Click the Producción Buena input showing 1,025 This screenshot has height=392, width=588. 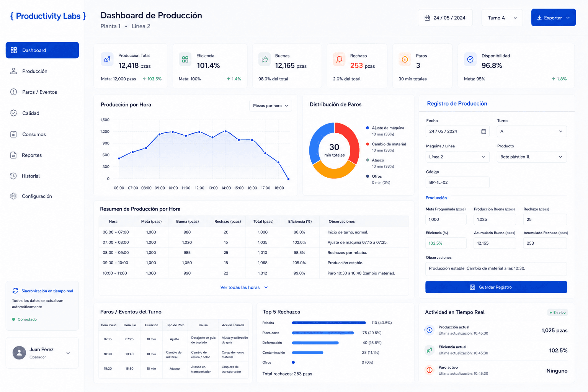point(495,219)
